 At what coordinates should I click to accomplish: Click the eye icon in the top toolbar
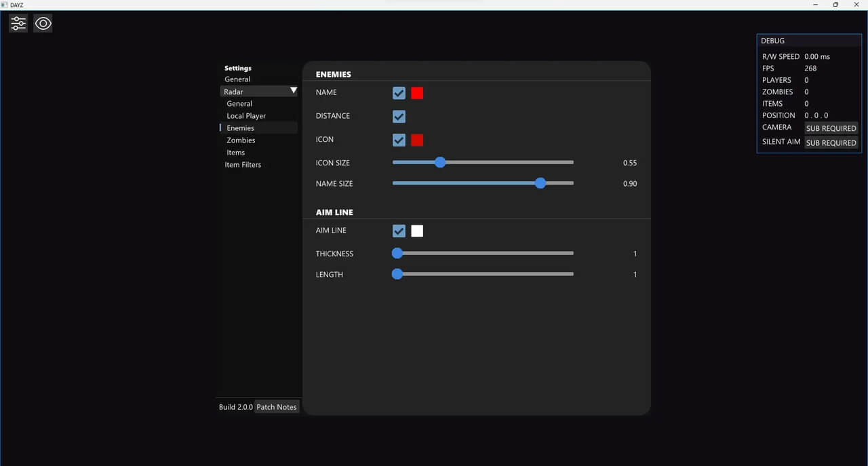(x=43, y=24)
